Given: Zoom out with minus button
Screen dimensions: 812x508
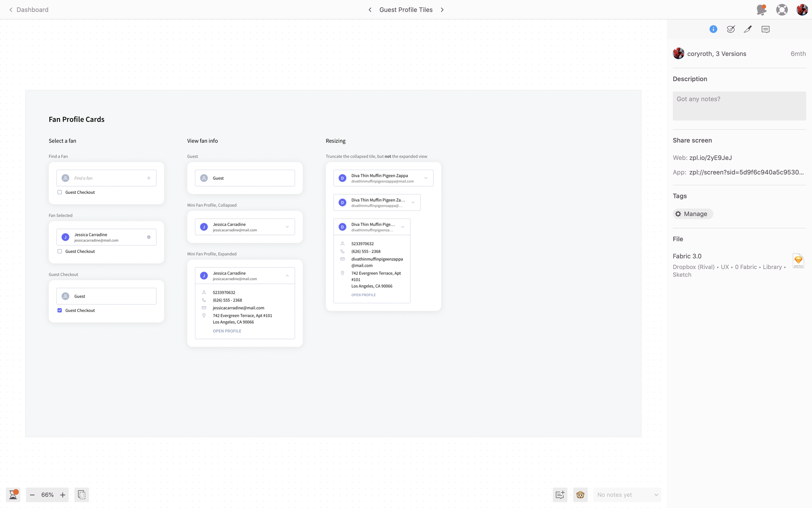Looking at the screenshot, I should point(32,495).
